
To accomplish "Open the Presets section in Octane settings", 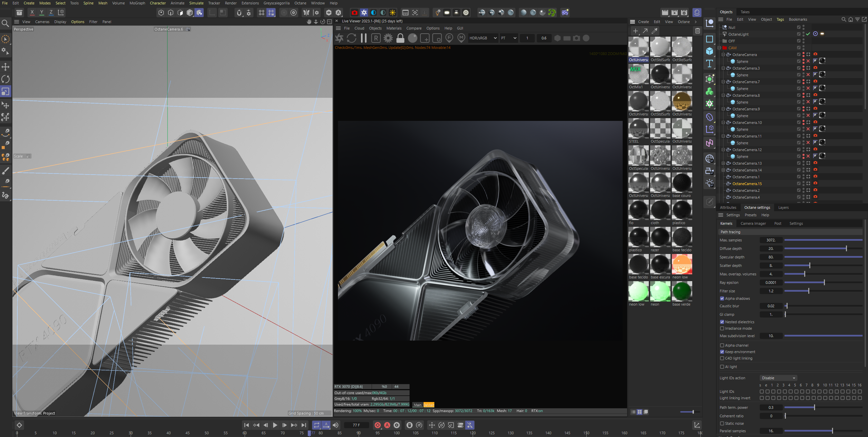I will coord(751,215).
